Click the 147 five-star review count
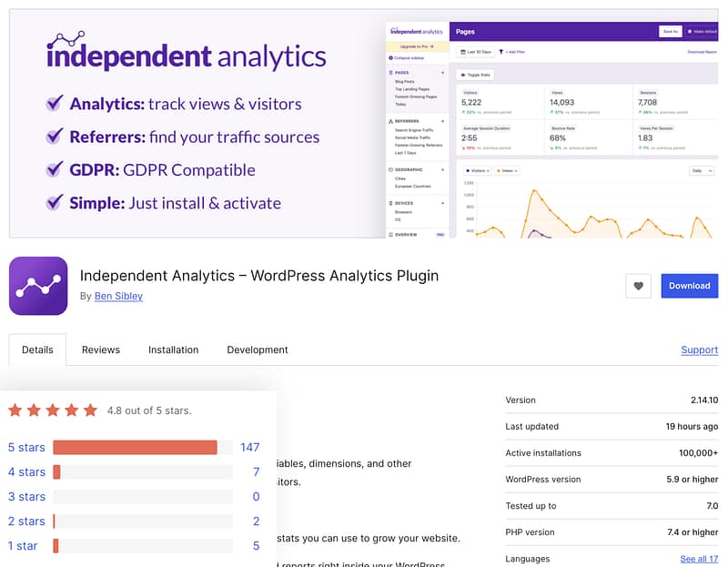Image resolution: width=728 pixels, height=567 pixels. (x=249, y=447)
